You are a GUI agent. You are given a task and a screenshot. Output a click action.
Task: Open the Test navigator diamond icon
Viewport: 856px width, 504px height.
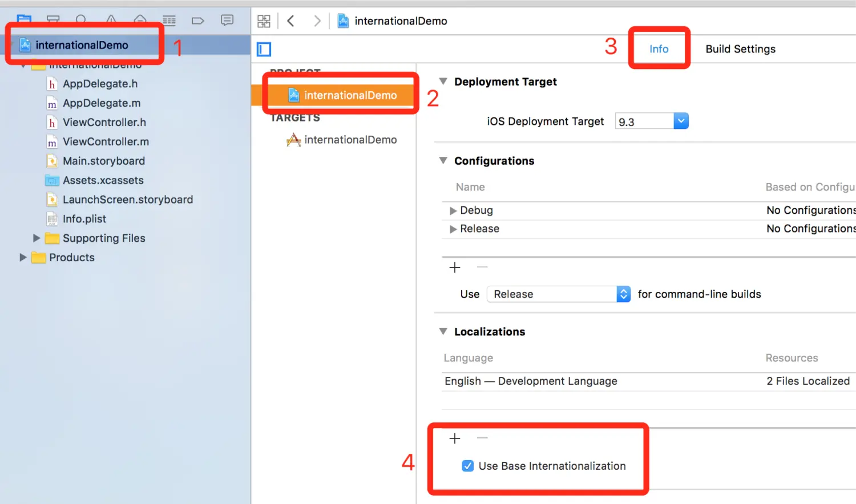tap(140, 21)
